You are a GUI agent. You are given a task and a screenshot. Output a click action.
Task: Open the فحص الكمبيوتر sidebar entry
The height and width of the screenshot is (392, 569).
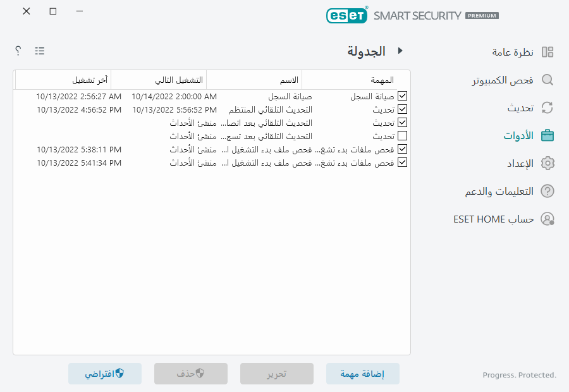(509, 80)
